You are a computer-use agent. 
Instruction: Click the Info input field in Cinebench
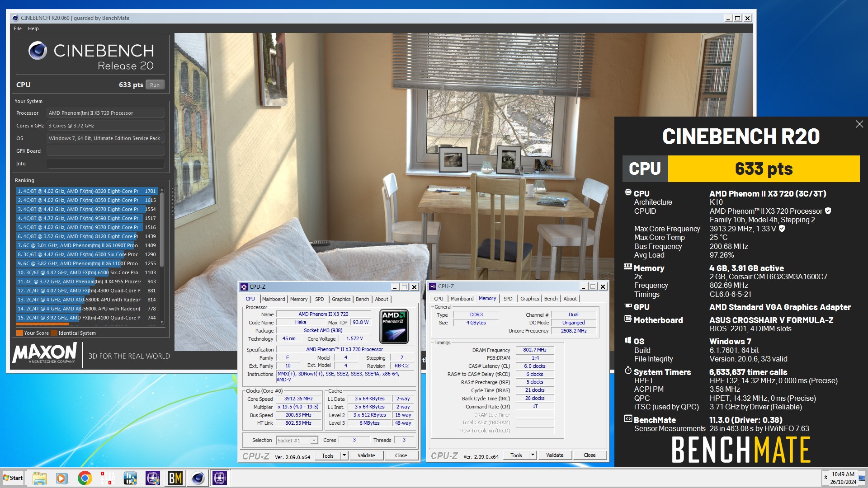click(105, 164)
